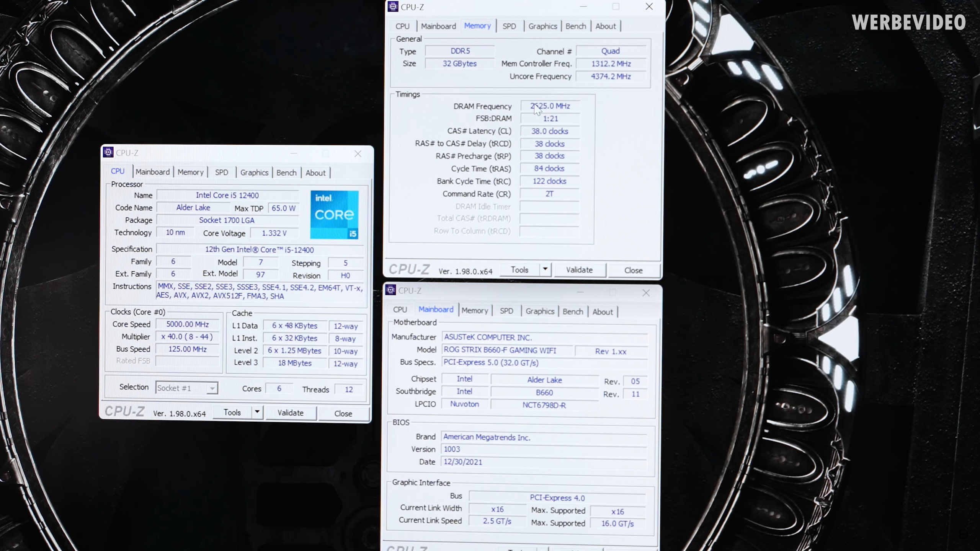Click the 38.0 clocks CAS Latency value
The width and height of the screenshot is (980, 551).
[x=550, y=131]
